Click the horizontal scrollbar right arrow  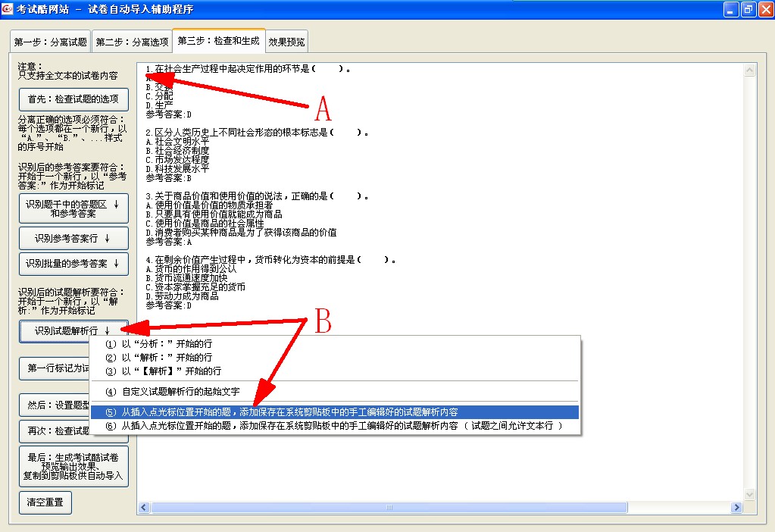(736, 507)
